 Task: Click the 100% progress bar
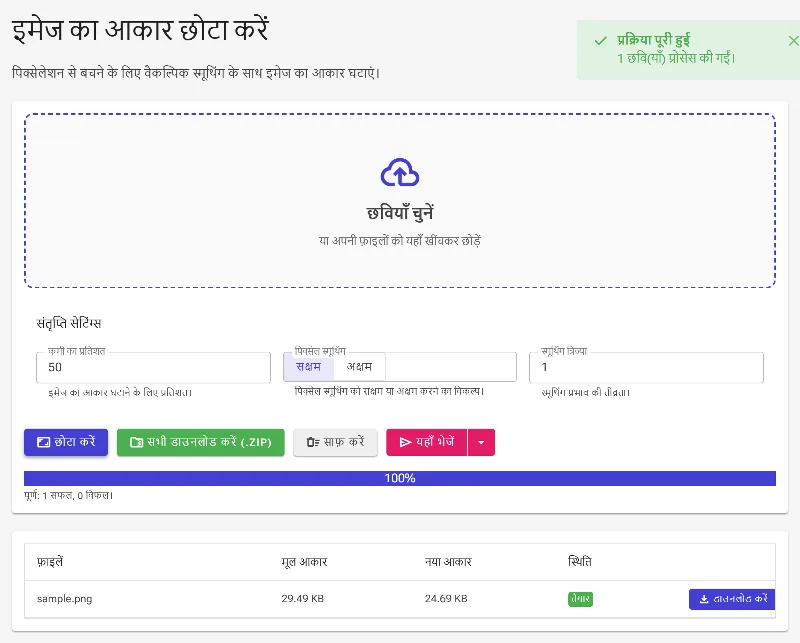[x=400, y=478]
